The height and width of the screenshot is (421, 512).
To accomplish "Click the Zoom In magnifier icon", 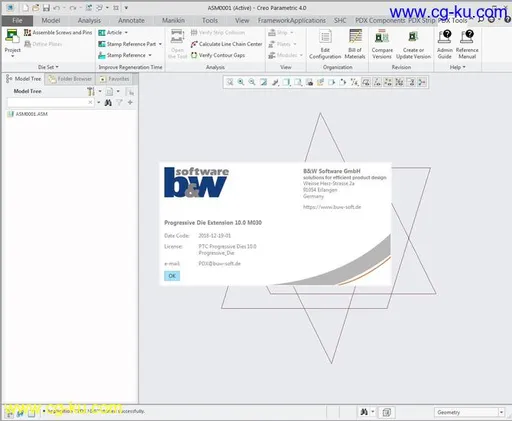I will tap(241, 82).
